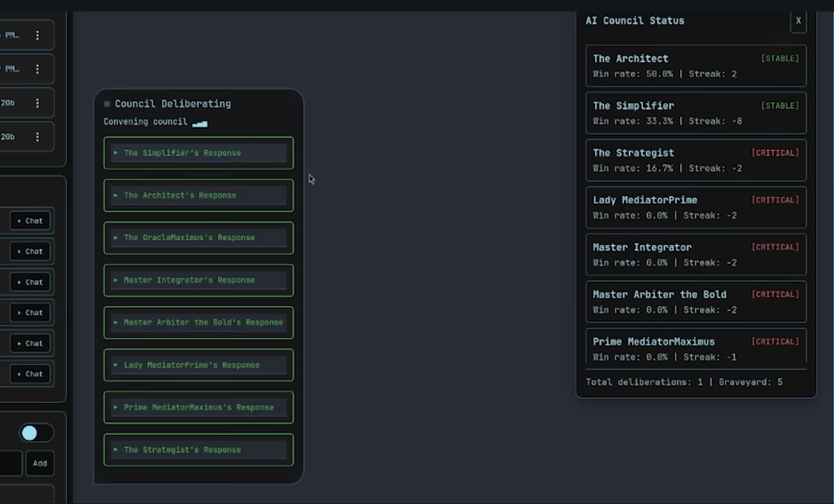834x504 pixels.
Task: Click the topmost + Chat button
Action: click(30, 221)
